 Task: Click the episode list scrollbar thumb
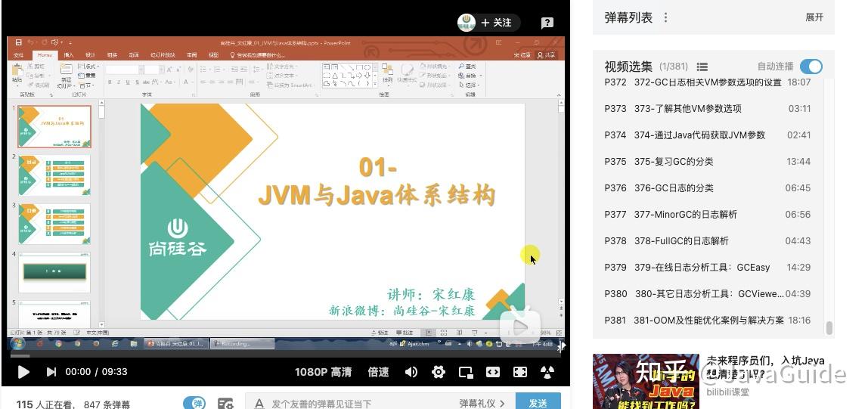tap(829, 328)
